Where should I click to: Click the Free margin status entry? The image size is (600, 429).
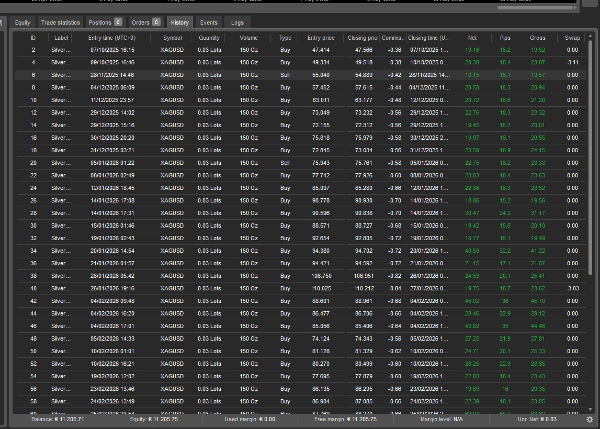point(346,419)
